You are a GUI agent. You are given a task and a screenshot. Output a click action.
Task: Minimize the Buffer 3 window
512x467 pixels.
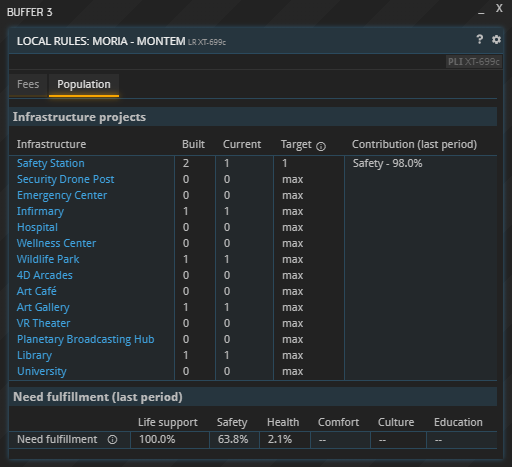[481, 12]
